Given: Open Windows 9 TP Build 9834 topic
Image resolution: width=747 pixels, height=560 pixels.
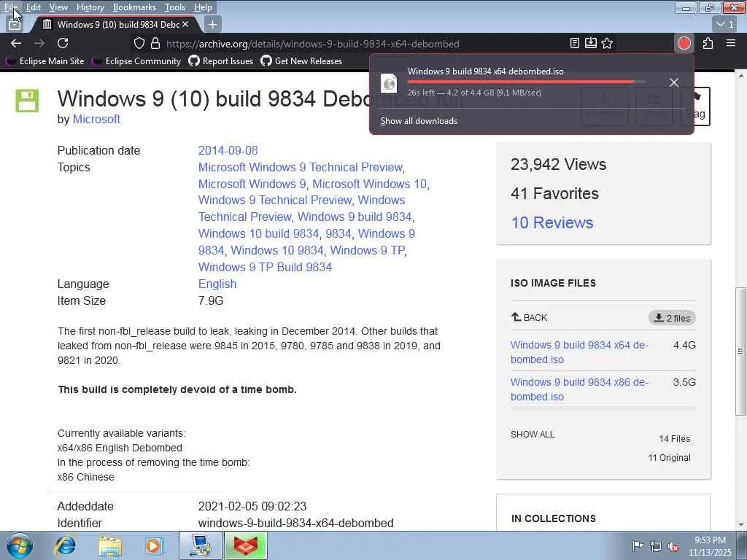Looking at the screenshot, I should coord(265,267).
